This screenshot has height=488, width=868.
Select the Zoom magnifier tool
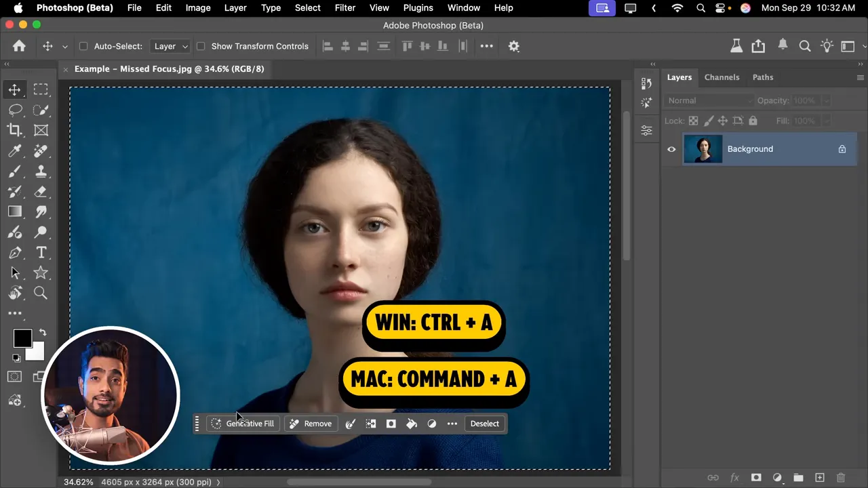(x=41, y=293)
